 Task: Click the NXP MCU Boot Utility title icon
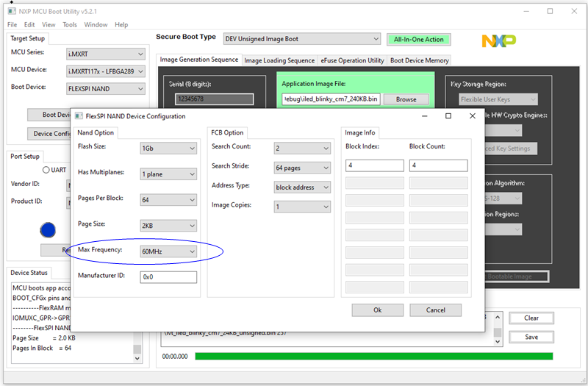tap(12, 11)
